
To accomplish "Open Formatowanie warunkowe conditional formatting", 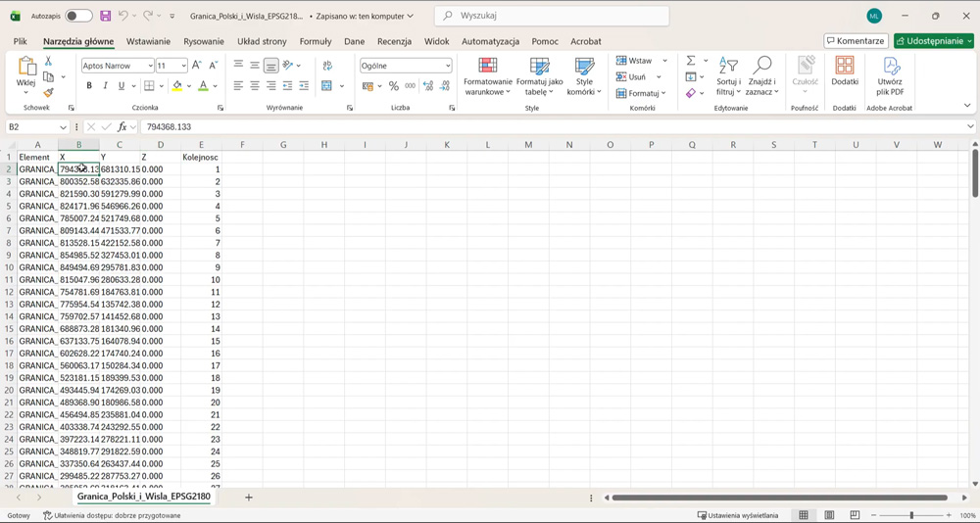I will (x=487, y=76).
